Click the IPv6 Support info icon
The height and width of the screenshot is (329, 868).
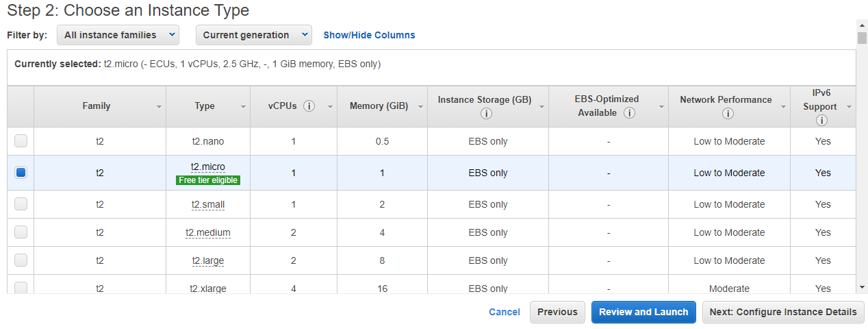821,120
